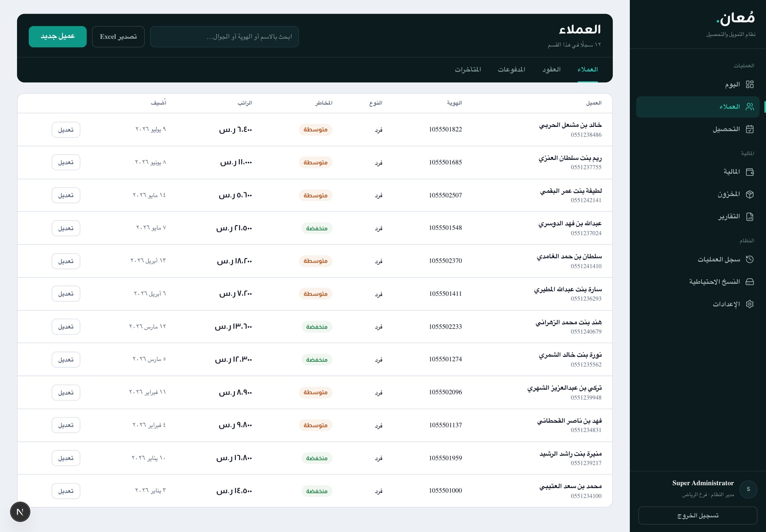Click salary ٩٬٨٠٠ ر.س
This screenshot has height=532, width=766.
coord(235,425)
